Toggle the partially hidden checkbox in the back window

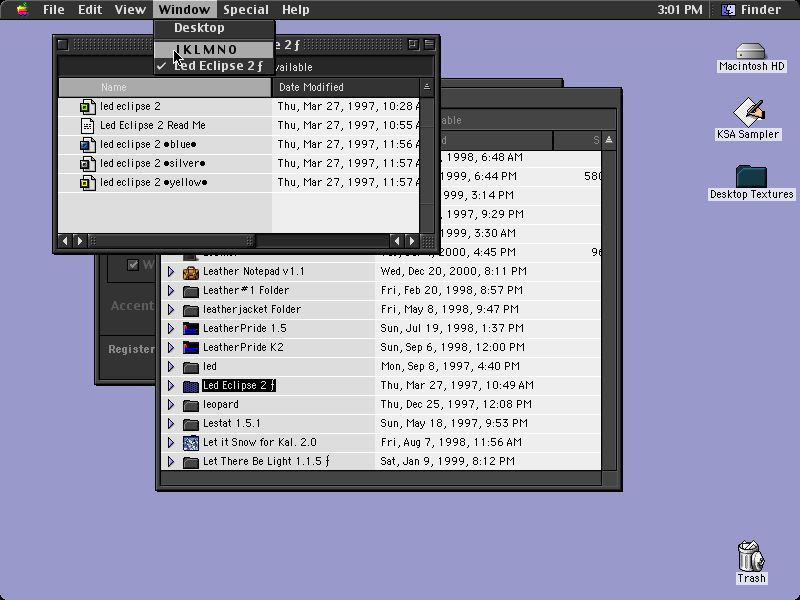point(133,265)
